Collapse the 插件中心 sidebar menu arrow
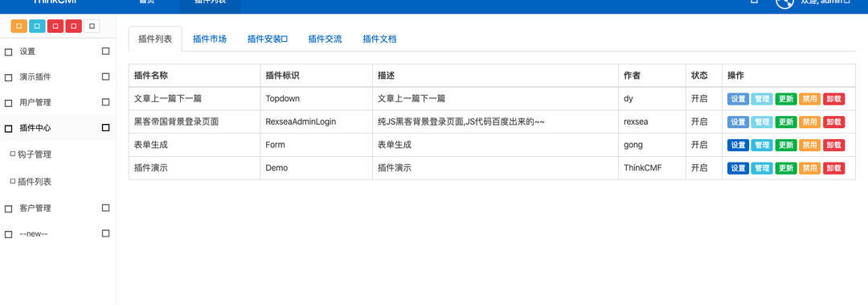Image resolution: width=868 pixels, height=305 pixels. 106,127
